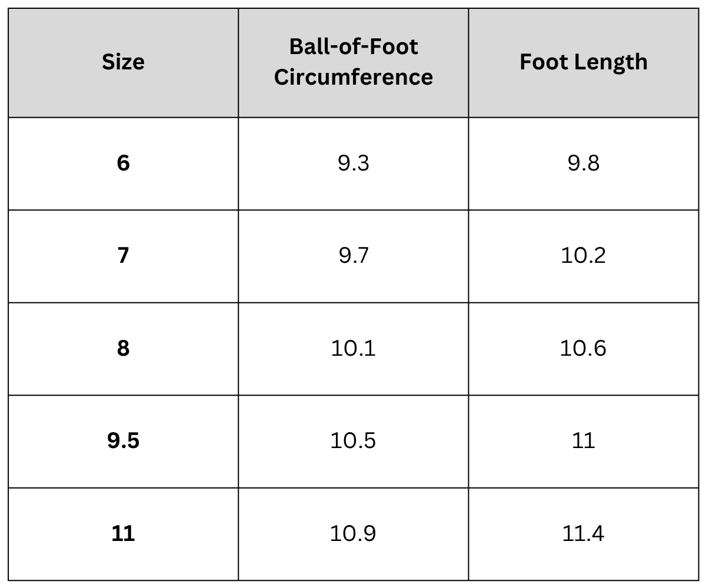706x588 pixels.
Task: Click the circumference value 10.5
Action: (x=354, y=440)
